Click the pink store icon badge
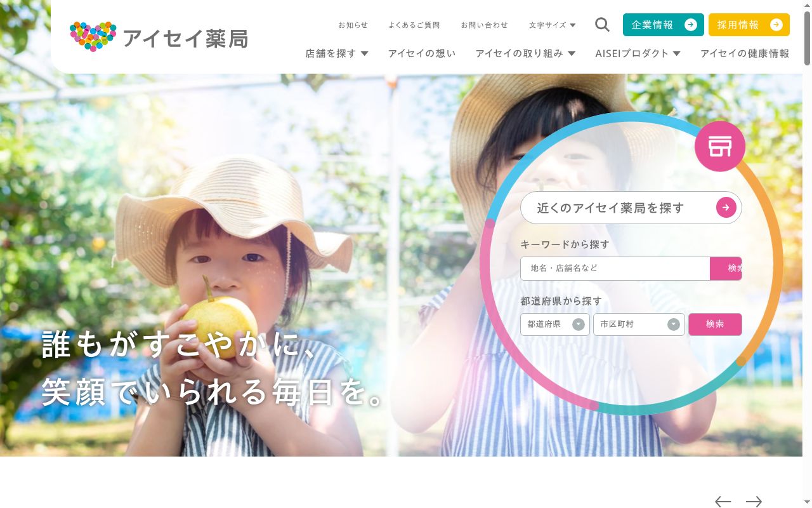 point(720,146)
